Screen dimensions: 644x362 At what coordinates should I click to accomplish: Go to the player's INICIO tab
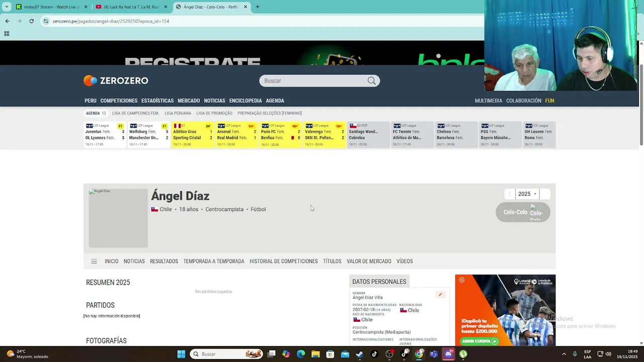point(111,261)
